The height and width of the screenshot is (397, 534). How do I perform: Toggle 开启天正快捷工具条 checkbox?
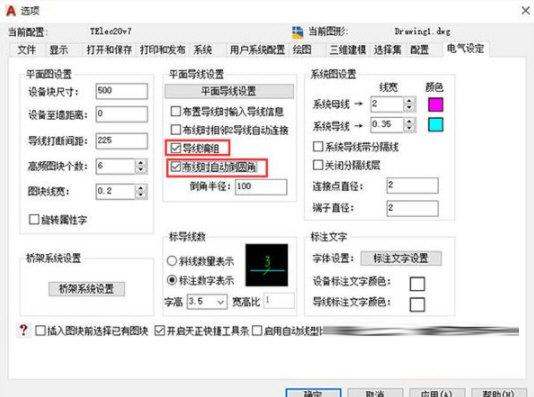pyautogui.click(x=159, y=330)
